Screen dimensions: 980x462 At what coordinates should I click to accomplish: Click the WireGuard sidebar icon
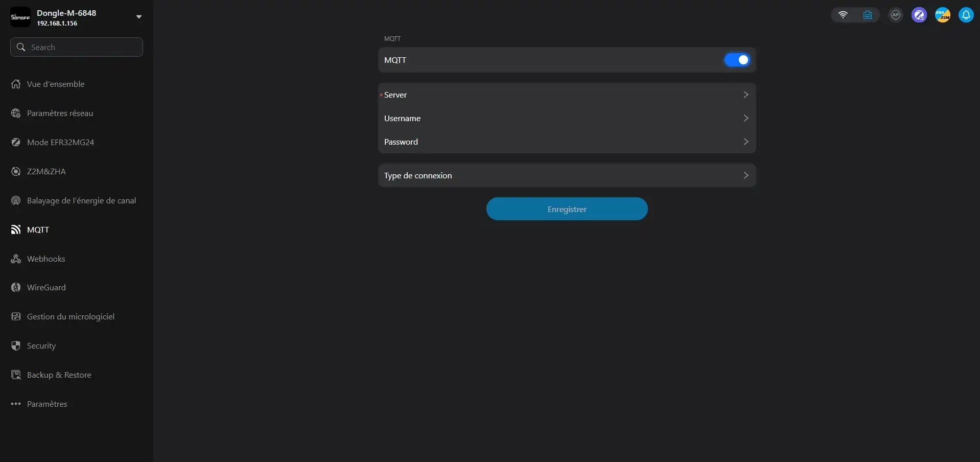pyautogui.click(x=16, y=288)
